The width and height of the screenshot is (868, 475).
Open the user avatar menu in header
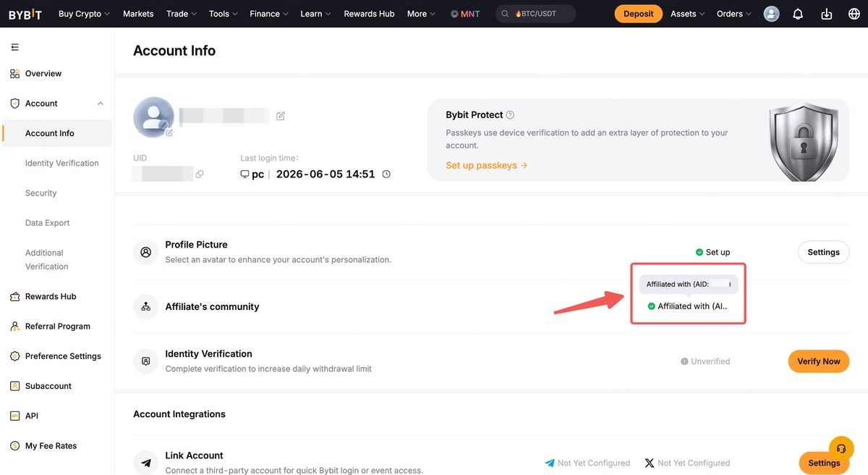pos(772,14)
